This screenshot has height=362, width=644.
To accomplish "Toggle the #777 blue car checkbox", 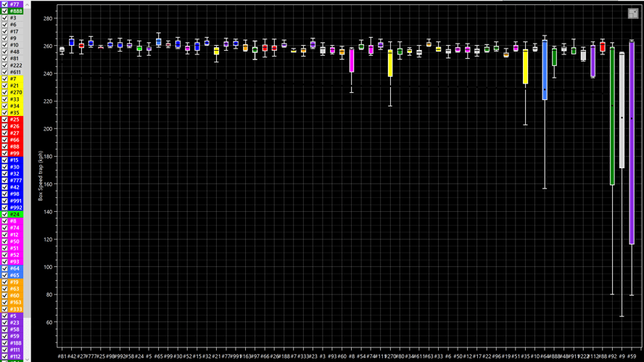I will click(4, 181).
